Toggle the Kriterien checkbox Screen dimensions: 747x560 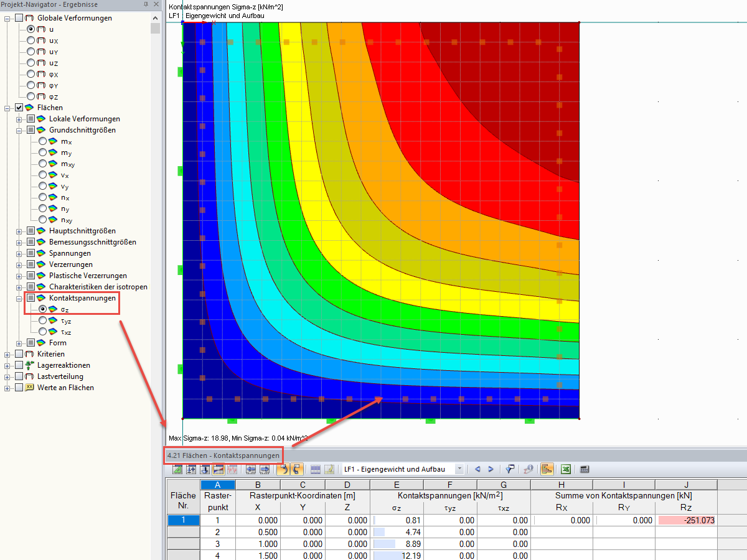coord(19,354)
